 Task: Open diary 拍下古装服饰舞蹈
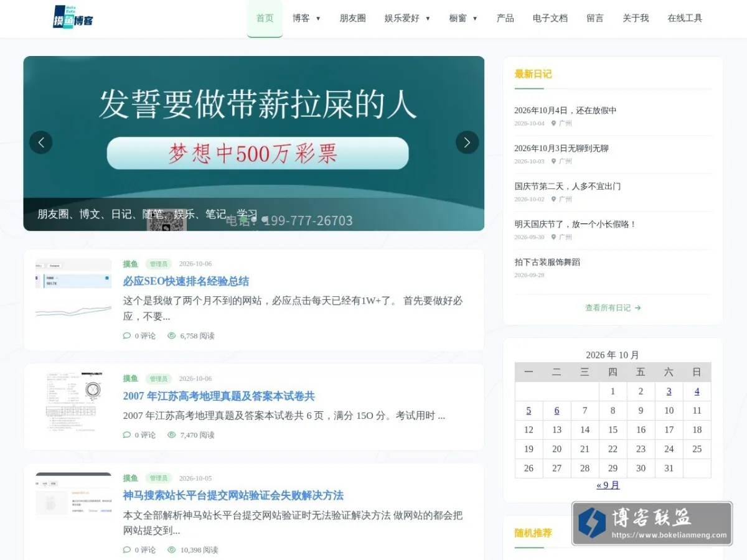[x=547, y=263]
